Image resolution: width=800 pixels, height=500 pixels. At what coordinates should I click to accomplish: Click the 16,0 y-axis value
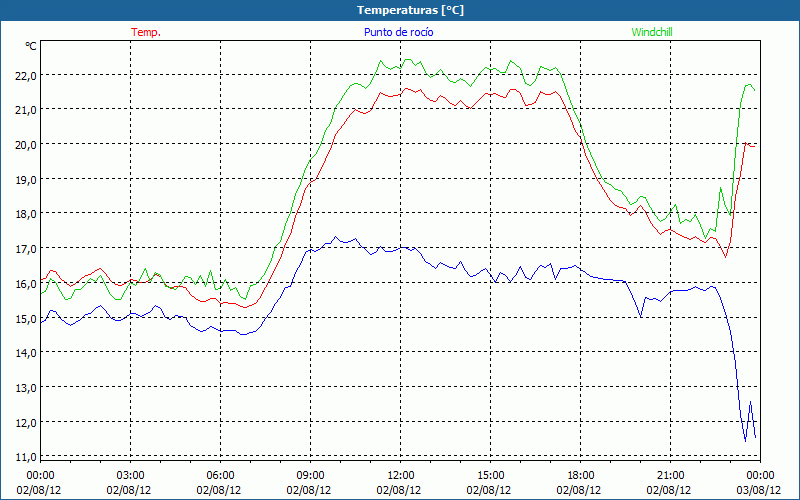tap(27, 284)
